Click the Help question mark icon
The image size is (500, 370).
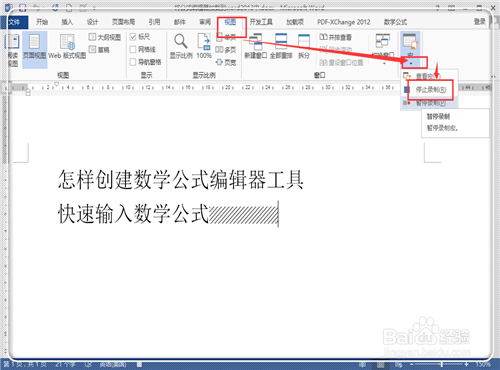438,7
